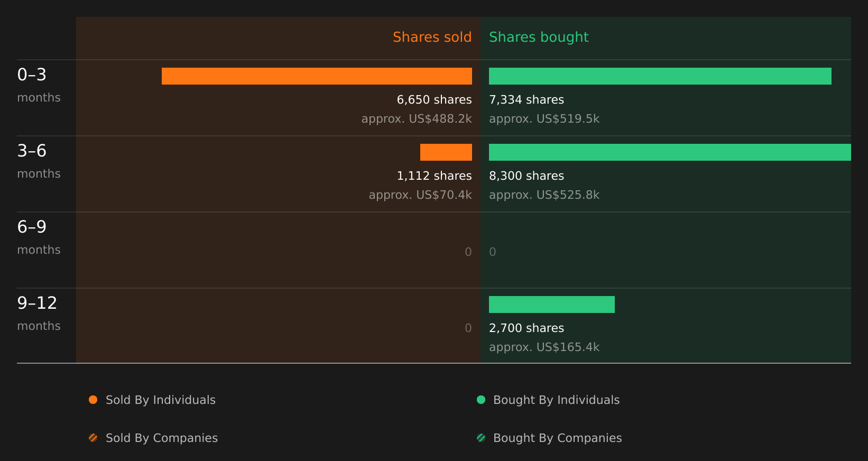Click the 1,112 shares value

[434, 176]
